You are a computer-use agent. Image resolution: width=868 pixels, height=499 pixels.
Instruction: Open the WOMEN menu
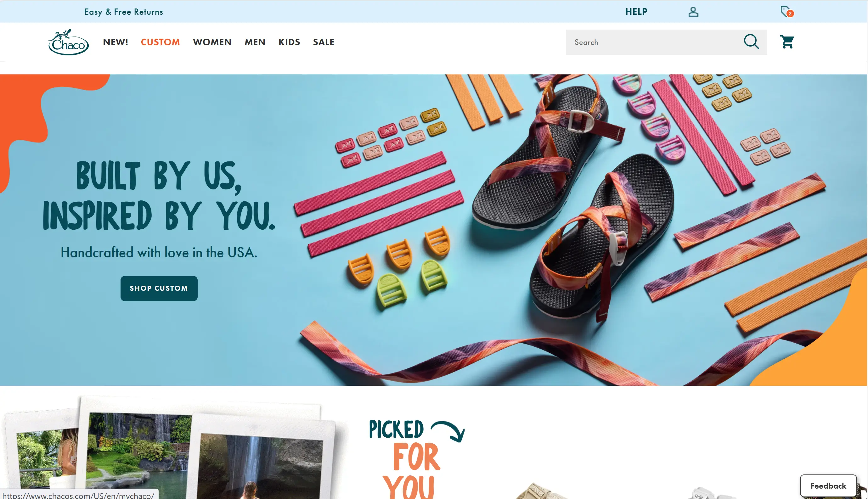(212, 42)
